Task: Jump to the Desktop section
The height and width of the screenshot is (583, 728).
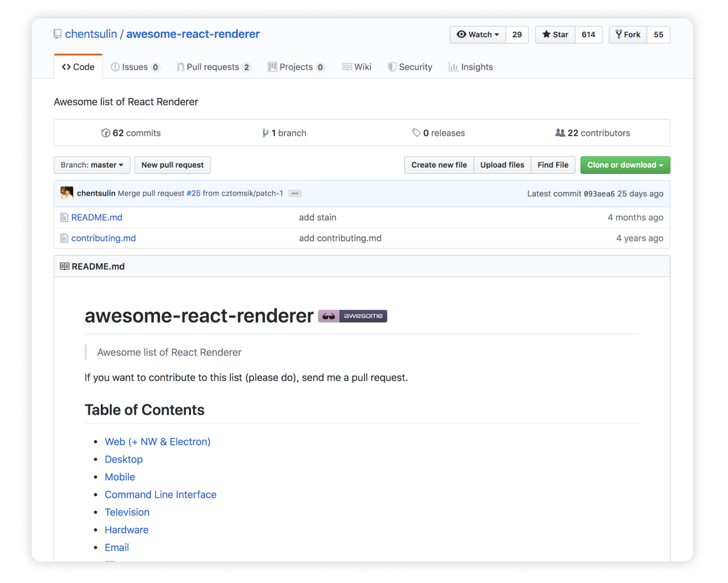Action: (x=124, y=459)
